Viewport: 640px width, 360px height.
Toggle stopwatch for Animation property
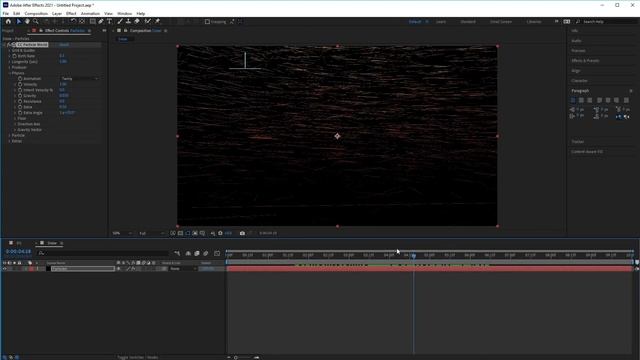(x=20, y=78)
